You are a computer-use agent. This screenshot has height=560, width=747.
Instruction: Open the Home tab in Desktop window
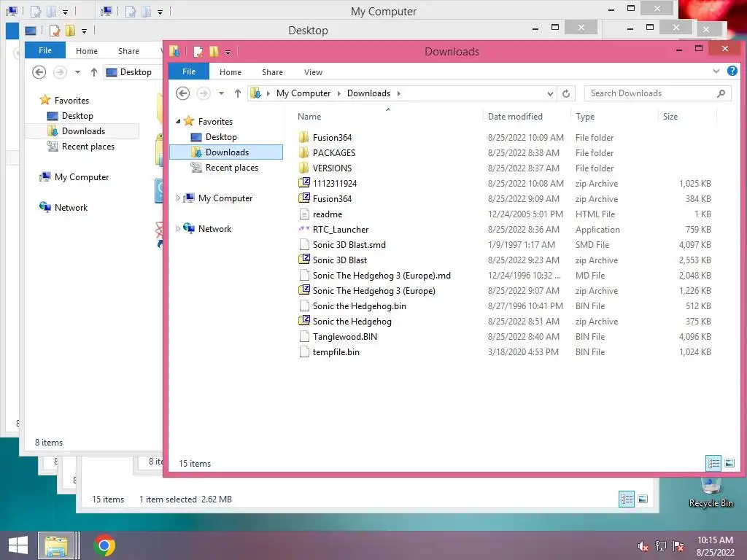point(87,51)
